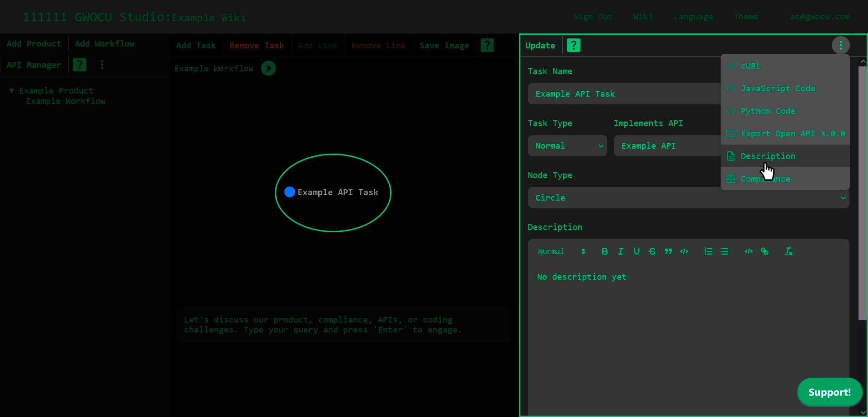This screenshot has height=417, width=868.
Task: Toggle blockquote formatting in description editor
Action: 668,251
